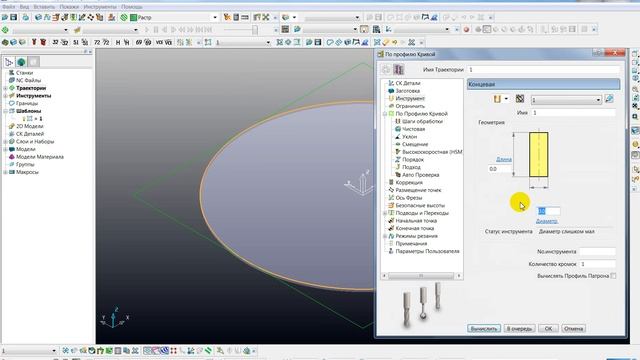The width and height of the screenshot is (640, 360).
Task: Open the Вставить menu
Action: (x=44, y=7)
